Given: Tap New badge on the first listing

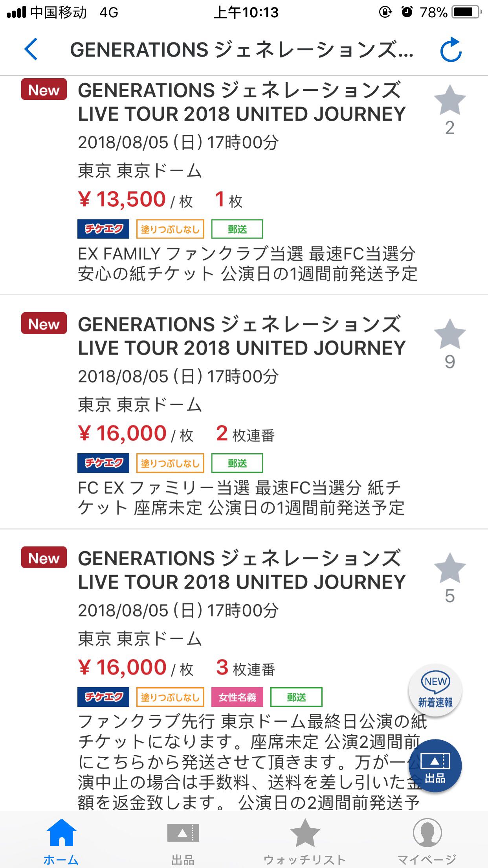Looking at the screenshot, I should click(44, 89).
